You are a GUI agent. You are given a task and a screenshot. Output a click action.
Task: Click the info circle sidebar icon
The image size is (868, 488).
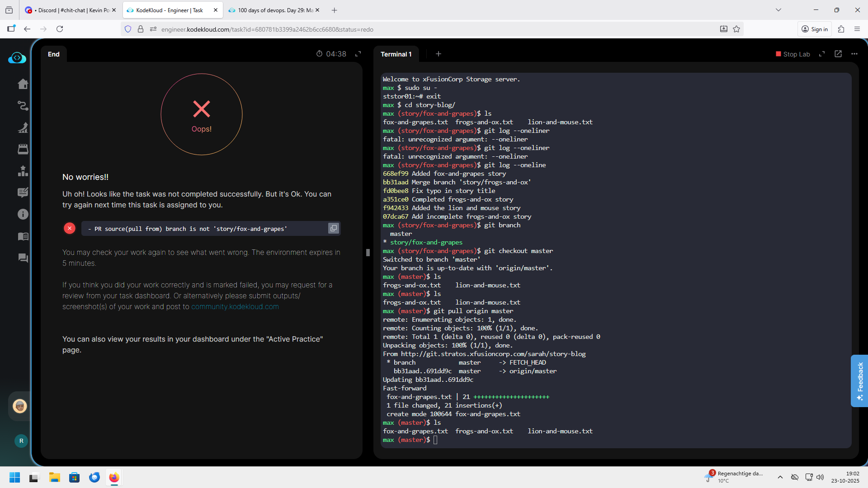(23, 214)
